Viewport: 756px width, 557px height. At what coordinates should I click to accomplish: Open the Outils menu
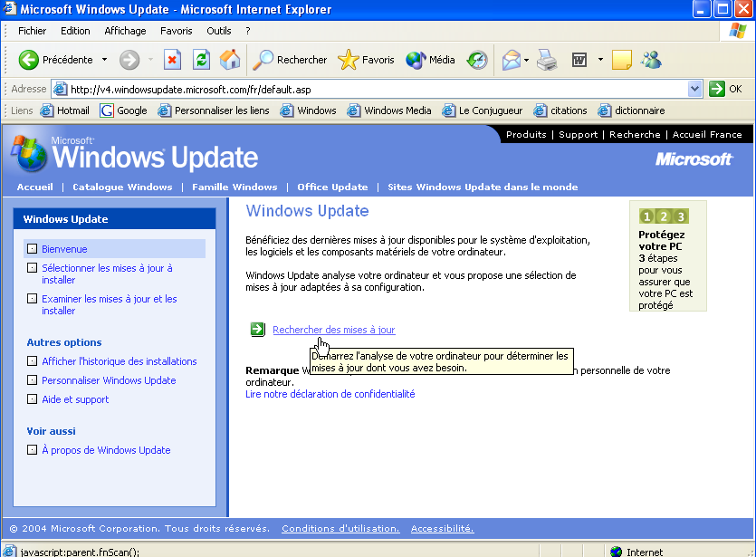click(x=219, y=31)
